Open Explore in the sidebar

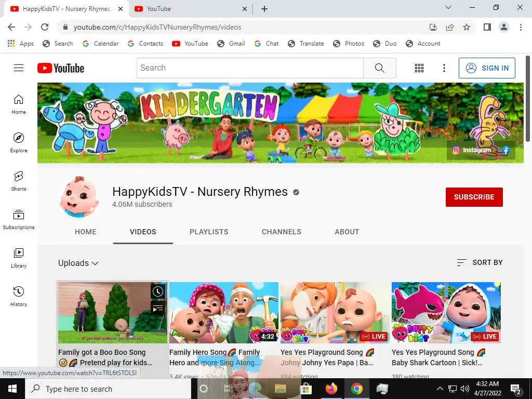pyautogui.click(x=19, y=143)
